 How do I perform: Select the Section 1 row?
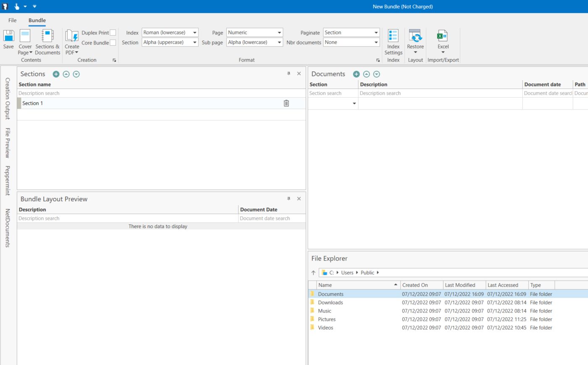161,103
